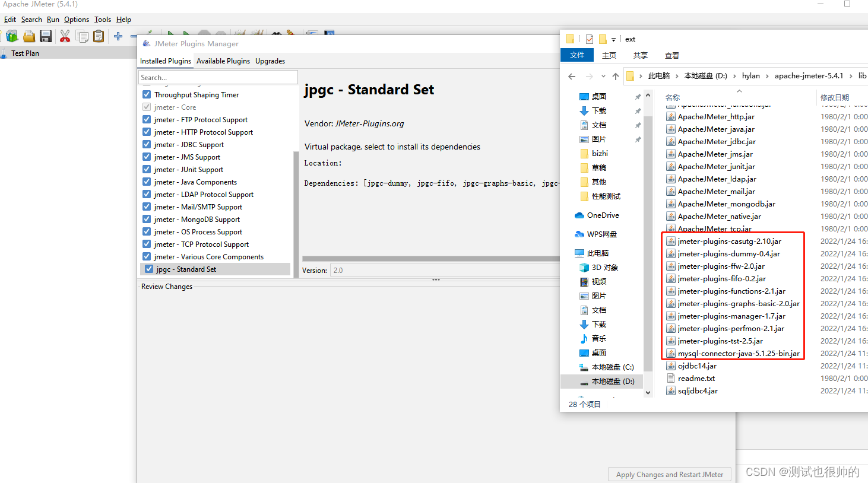Uncheck jmeter - HTTP Protocol Support
Screen dimensions: 868x483
click(147, 132)
